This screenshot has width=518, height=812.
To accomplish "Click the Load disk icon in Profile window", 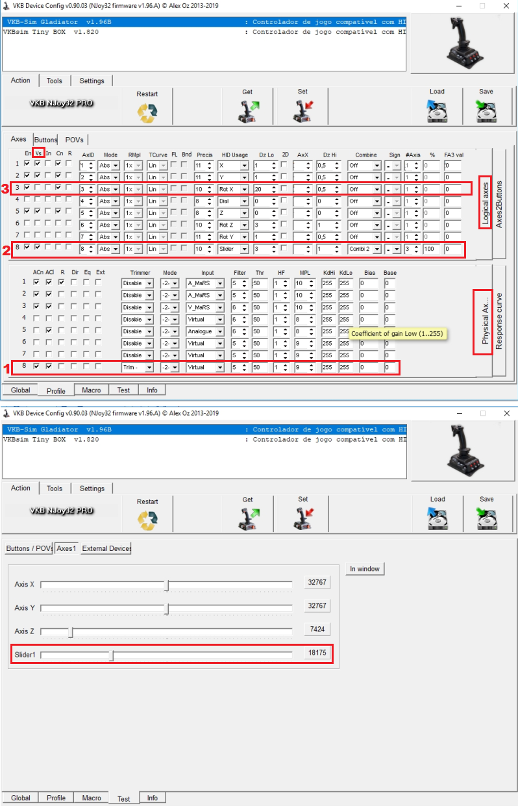I will (x=437, y=111).
